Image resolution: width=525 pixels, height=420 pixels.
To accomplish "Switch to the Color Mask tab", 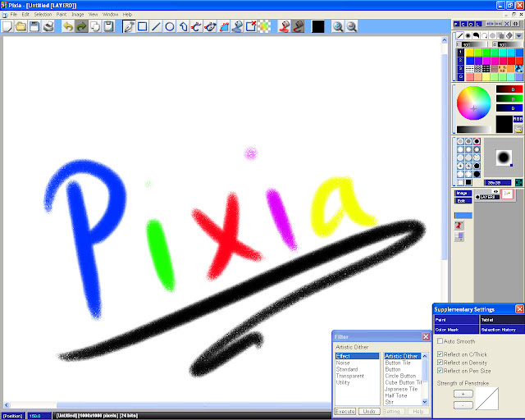I will [456, 330].
